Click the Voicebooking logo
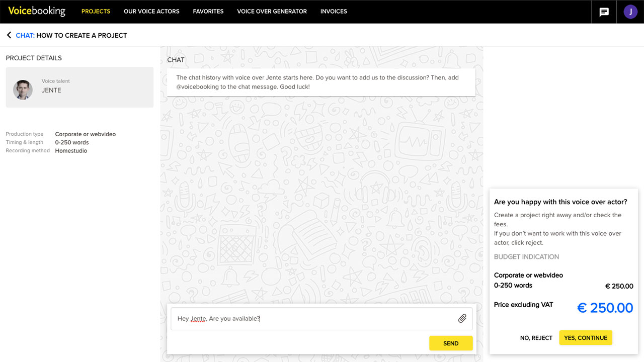 click(x=36, y=11)
